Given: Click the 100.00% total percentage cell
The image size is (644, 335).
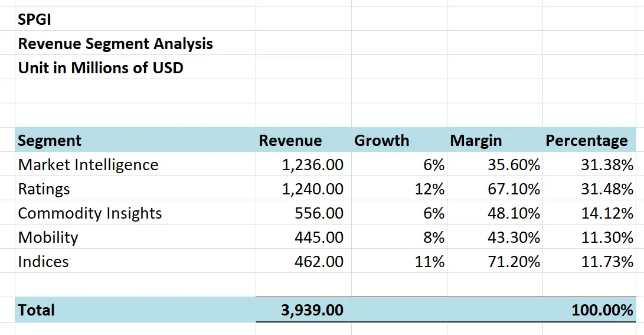Looking at the screenshot, I should [602, 310].
